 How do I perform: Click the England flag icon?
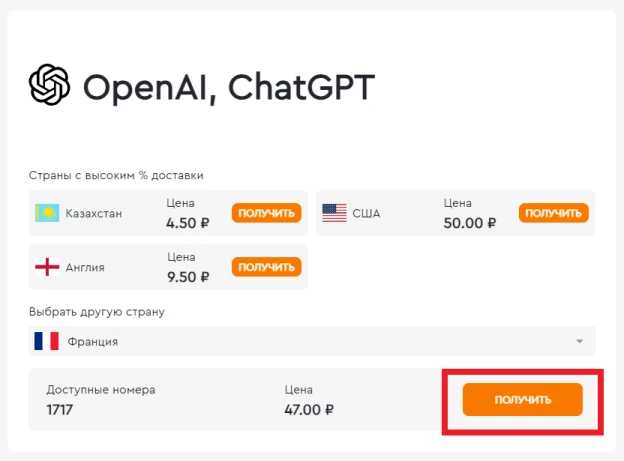pyautogui.click(x=47, y=267)
